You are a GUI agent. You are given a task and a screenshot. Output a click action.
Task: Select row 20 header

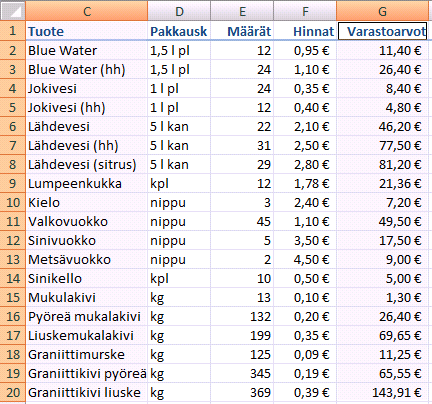click(x=13, y=392)
